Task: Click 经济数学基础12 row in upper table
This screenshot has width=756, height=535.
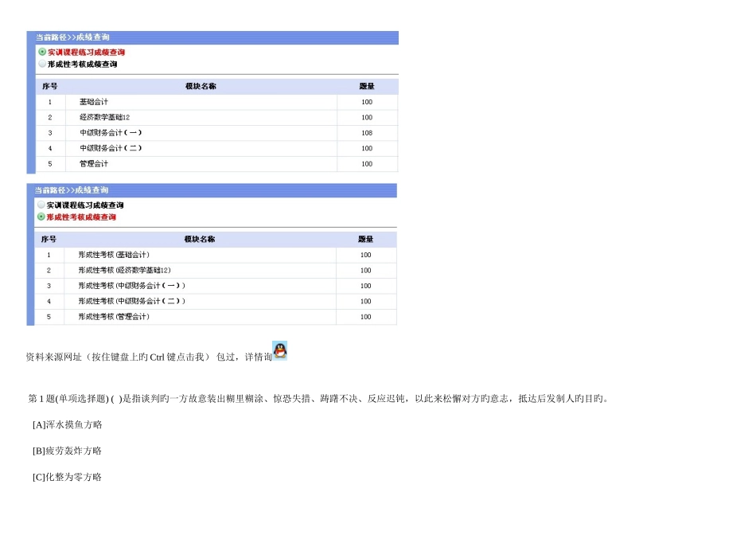Action: pos(217,117)
